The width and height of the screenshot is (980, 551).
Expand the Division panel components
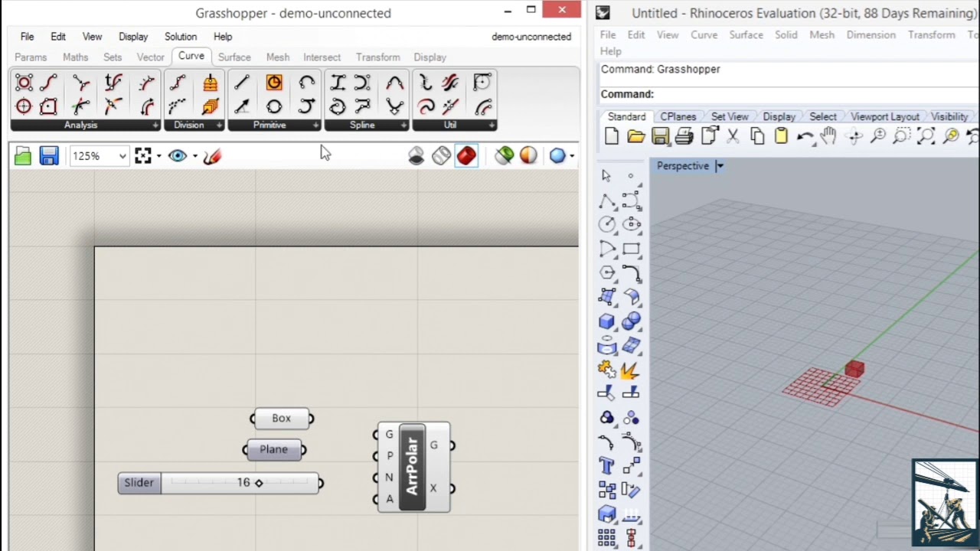tap(220, 126)
